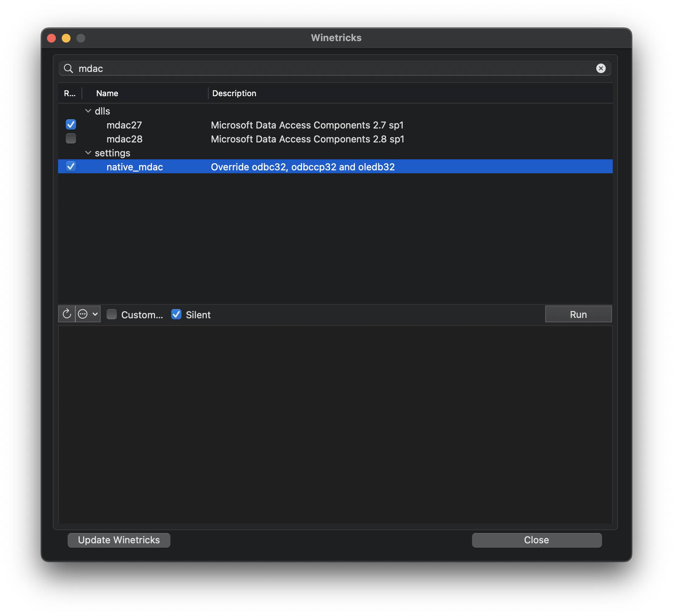Click the Run button
Image resolution: width=673 pixels, height=616 pixels.
pos(578,314)
